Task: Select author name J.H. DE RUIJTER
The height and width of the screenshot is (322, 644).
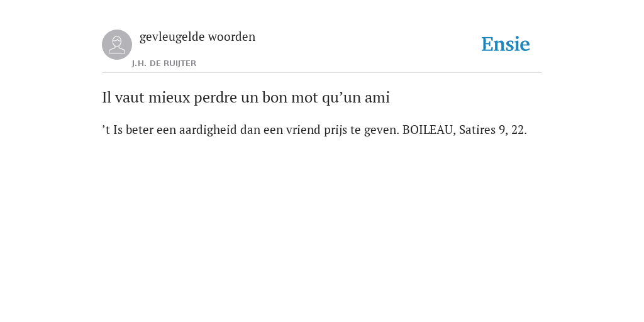Action: coord(164,64)
